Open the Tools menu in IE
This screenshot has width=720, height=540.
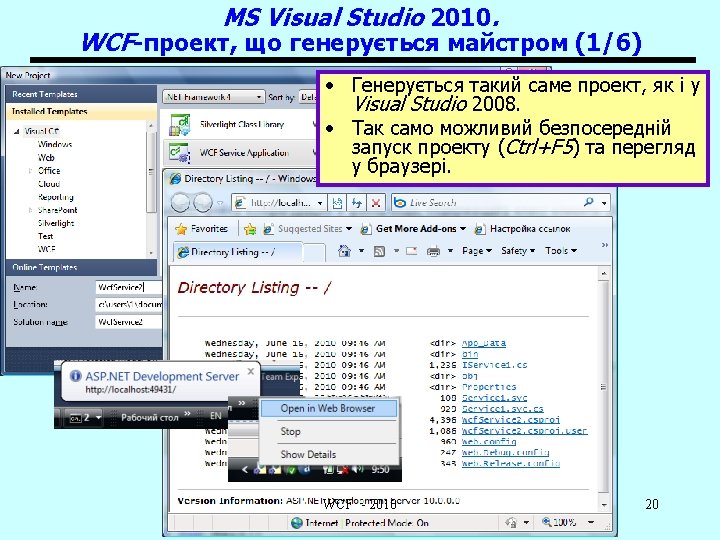coord(561,251)
